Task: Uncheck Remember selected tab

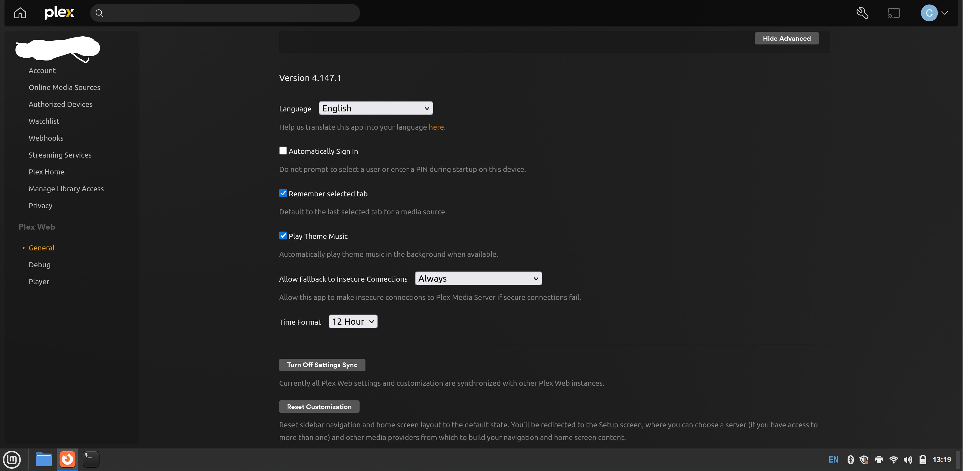Action: pos(283,193)
